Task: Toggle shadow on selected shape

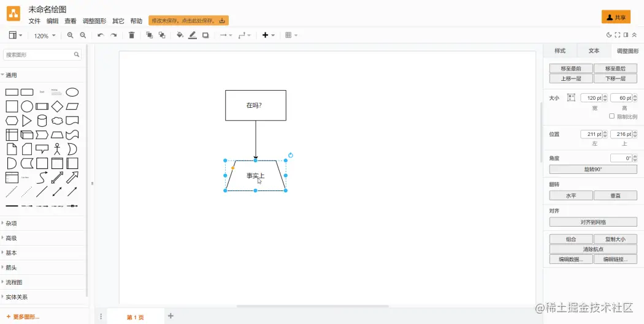Action: [205, 36]
